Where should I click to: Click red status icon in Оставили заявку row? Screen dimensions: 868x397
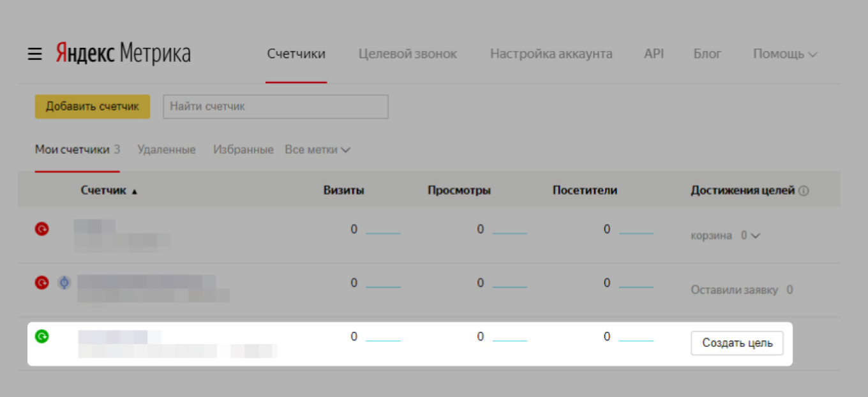pos(41,282)
